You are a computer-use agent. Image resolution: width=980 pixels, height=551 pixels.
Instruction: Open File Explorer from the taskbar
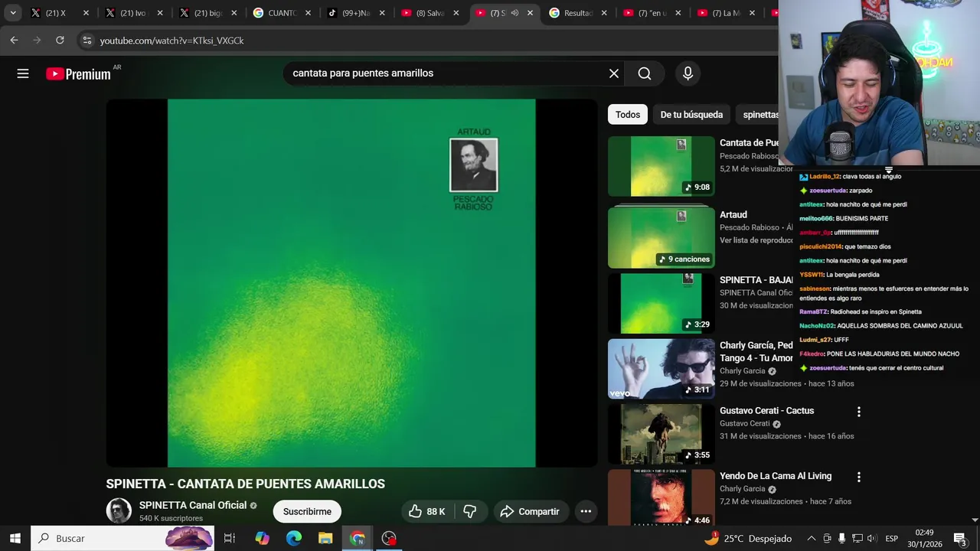[x=325, y=538]
